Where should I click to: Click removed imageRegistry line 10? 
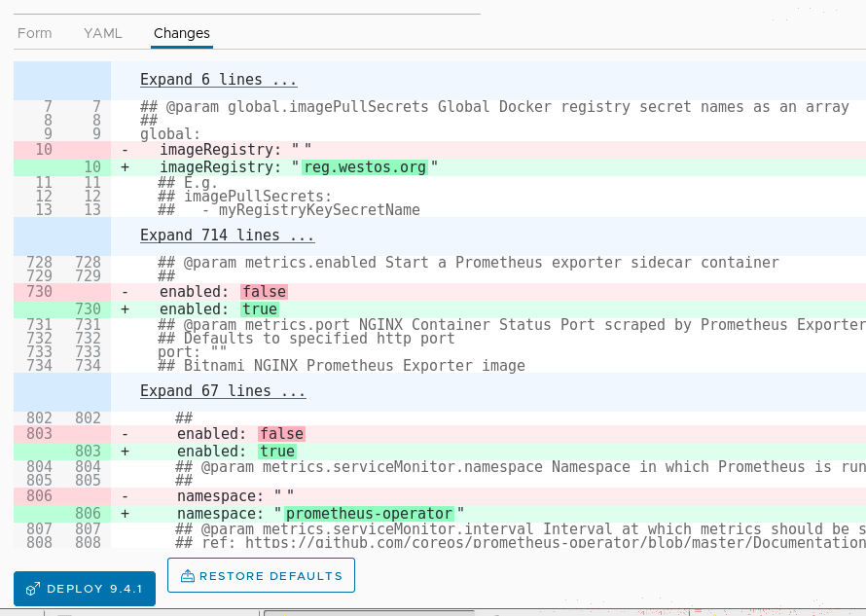[440, 150]
